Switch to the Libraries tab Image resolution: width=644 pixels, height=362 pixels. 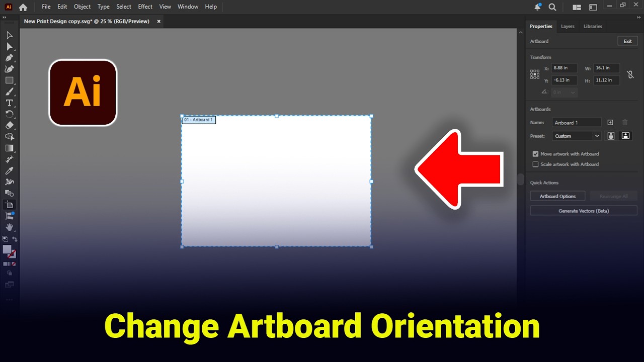point(593,26)
